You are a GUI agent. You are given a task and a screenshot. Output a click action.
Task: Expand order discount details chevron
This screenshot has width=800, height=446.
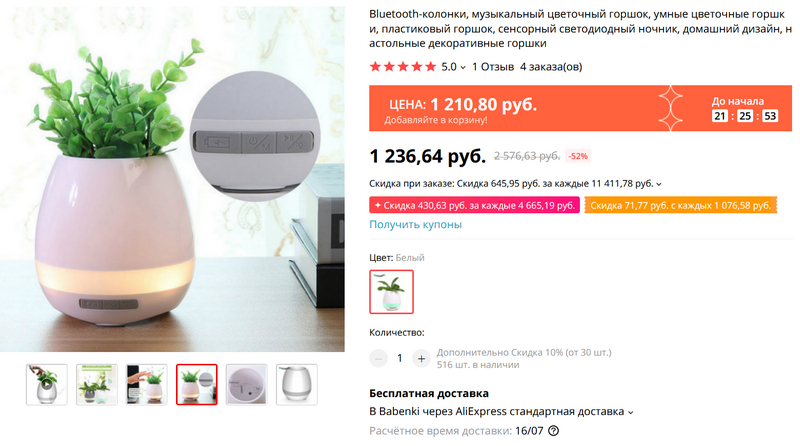tap(659, 184)
